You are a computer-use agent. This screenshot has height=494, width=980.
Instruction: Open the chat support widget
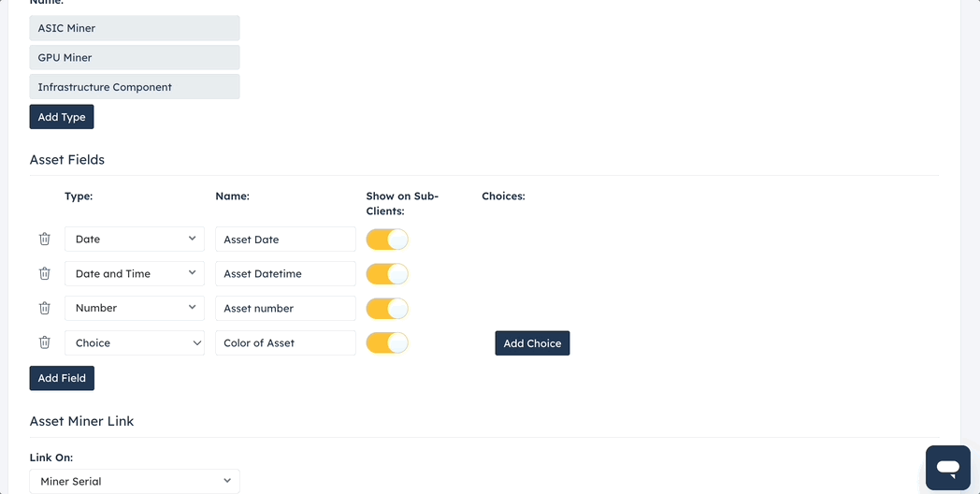coord(948,468)
